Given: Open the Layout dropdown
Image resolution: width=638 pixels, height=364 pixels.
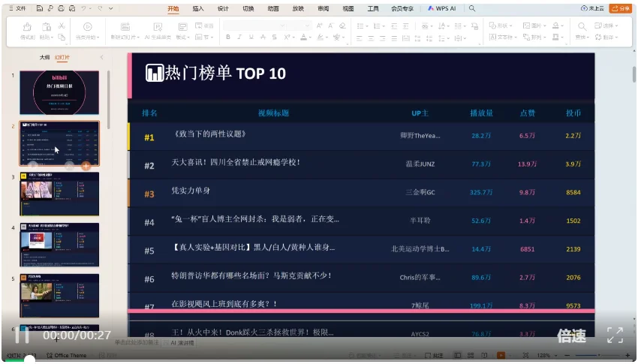Looking at the screenshot, I should (182, 38).
